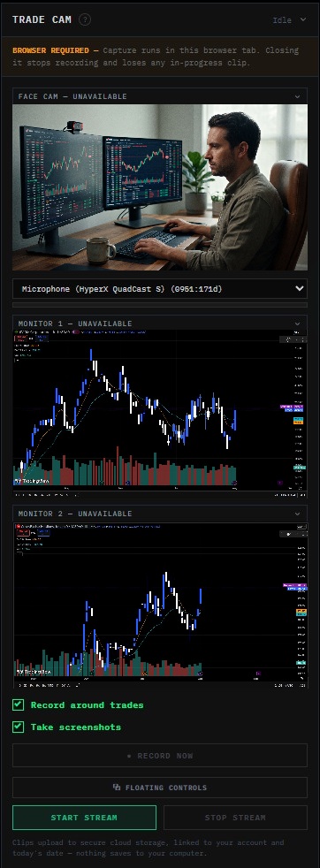Collapse the Monitor 2 section chevron
This screenshot has height=868, width=320.
pos(298,514)
